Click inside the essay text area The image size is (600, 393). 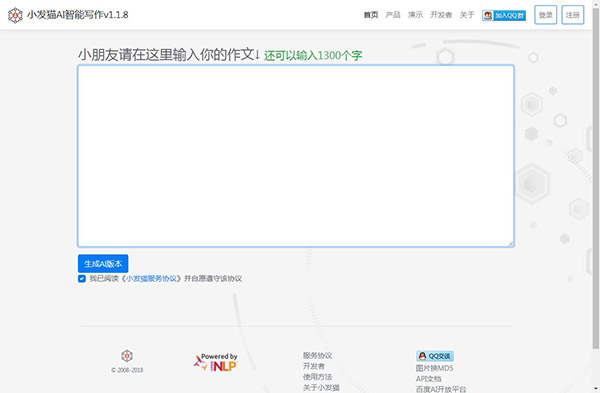tap(296, 156)
